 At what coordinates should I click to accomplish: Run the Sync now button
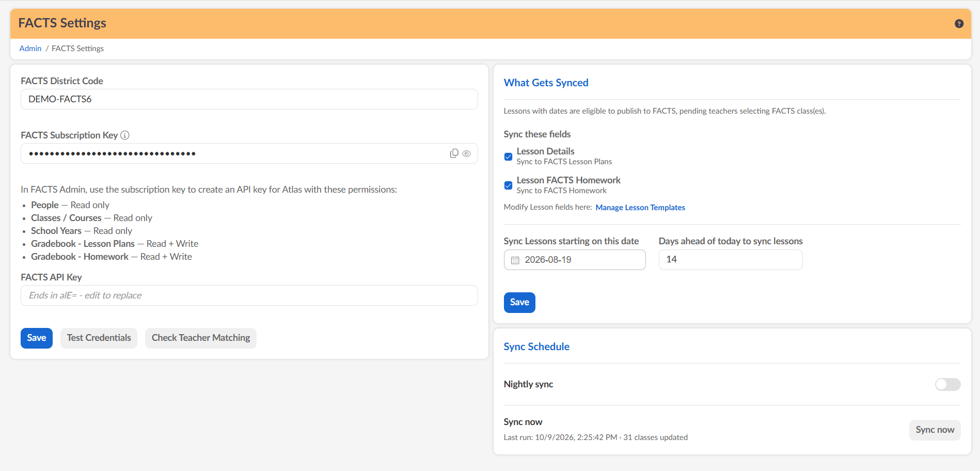click(935, 430)
